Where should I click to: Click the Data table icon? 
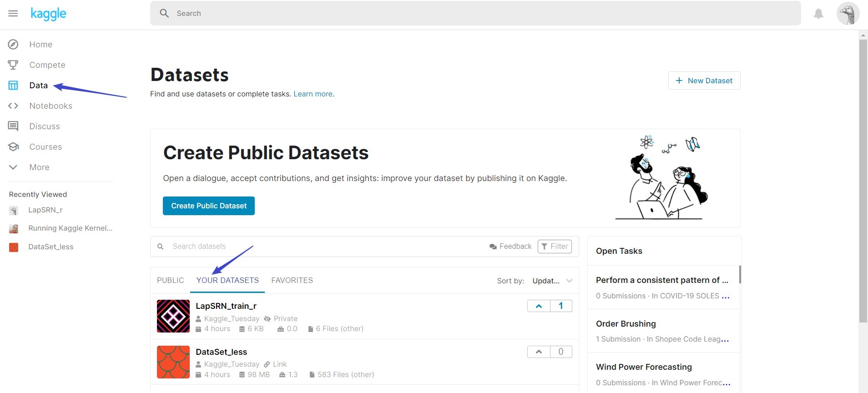pyautogui.click(x=13, y=86)
